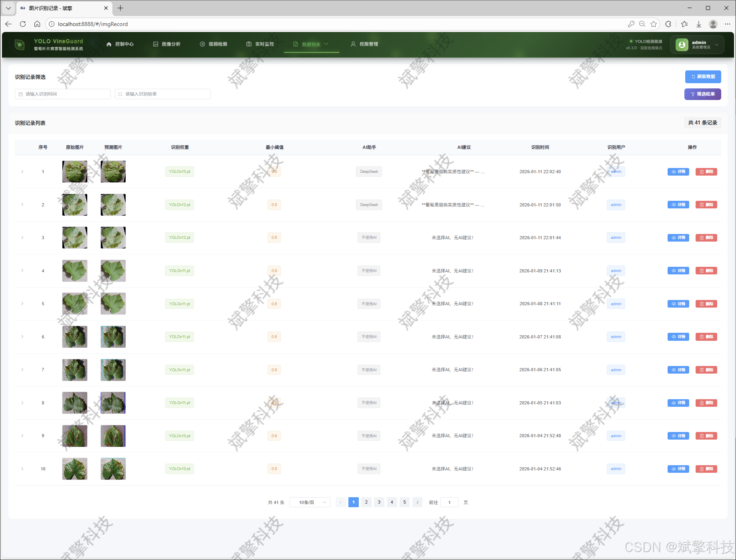
Task: Go to pagination page 2
Action: point(366,502)
